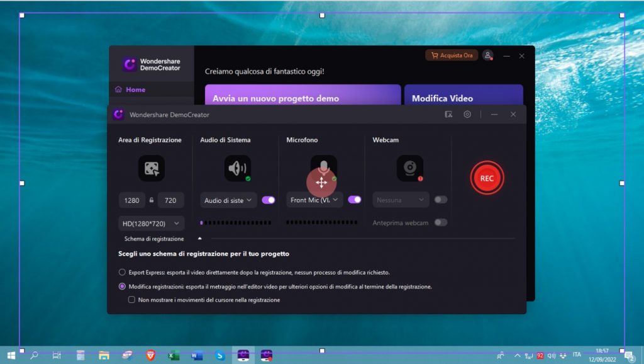The height and width of the screenshot is (364, 644).
Task: Select the Export Express radio option
Action: point(122,273)
